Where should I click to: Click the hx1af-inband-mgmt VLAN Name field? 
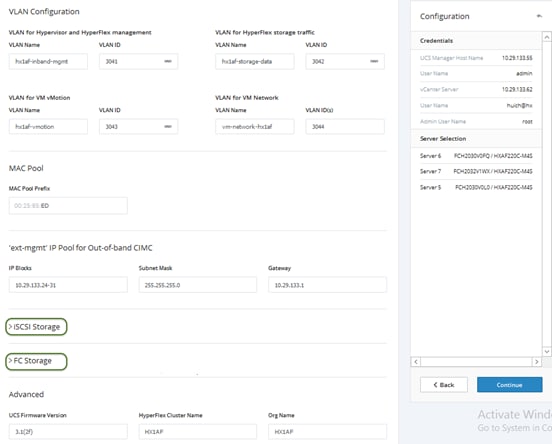[48, 61]
